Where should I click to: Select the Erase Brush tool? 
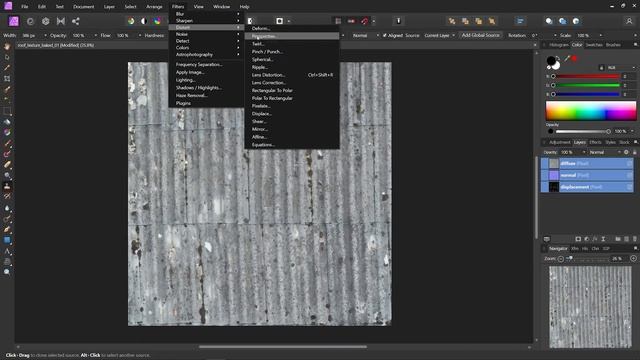pos(7,164)
